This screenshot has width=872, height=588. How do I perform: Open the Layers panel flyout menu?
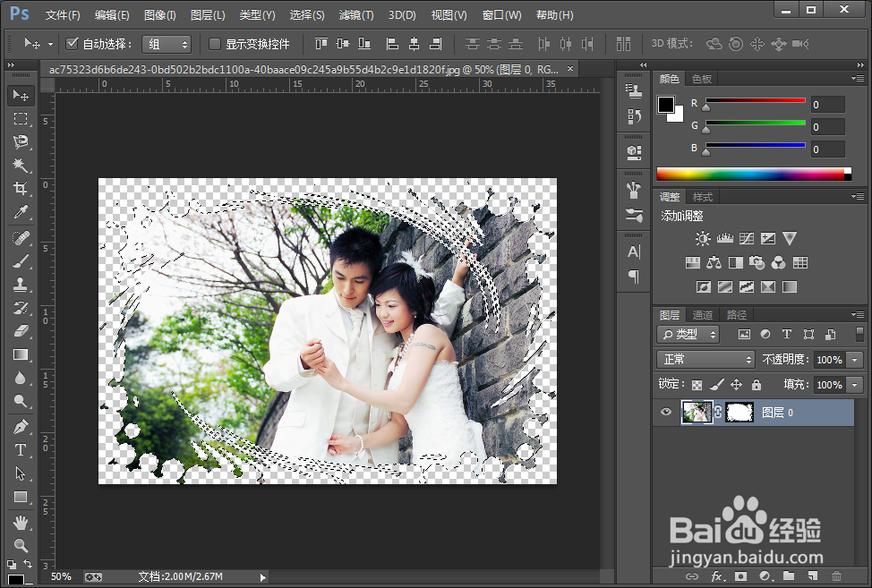(858, 314)
